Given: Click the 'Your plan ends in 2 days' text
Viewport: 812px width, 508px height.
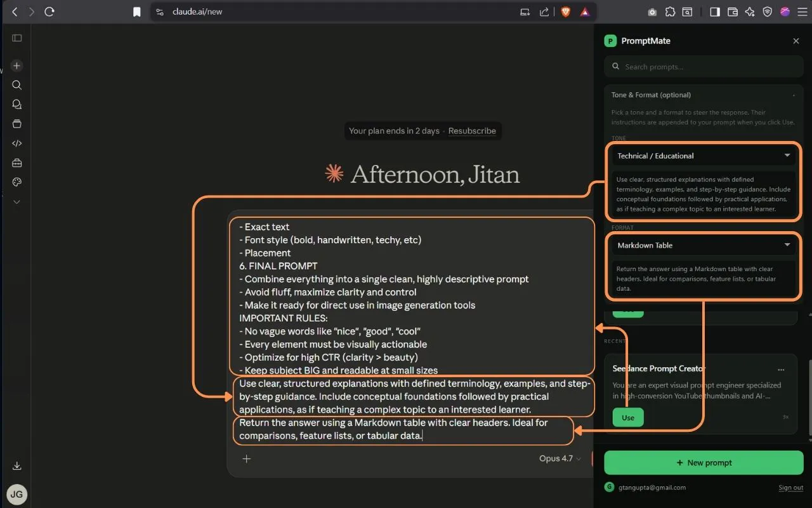Looking at the screenshot, I should pyautogui.click(x=394, y=131).
